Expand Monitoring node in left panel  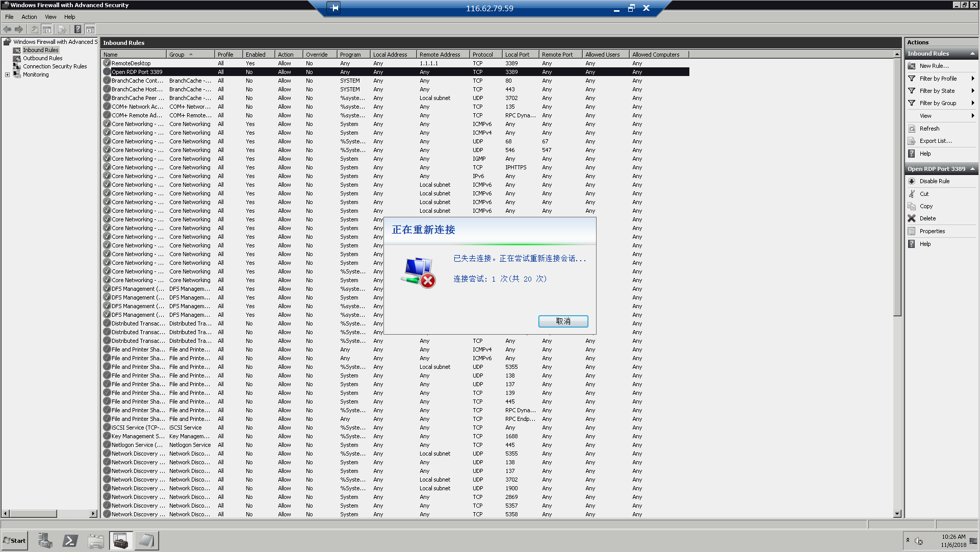click(8, 74)
